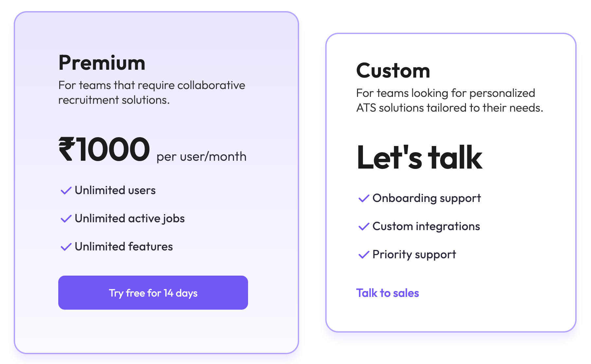Click checkmark icon beside Unlimited active jobs
Screen dimensions: 591x364
66,219
